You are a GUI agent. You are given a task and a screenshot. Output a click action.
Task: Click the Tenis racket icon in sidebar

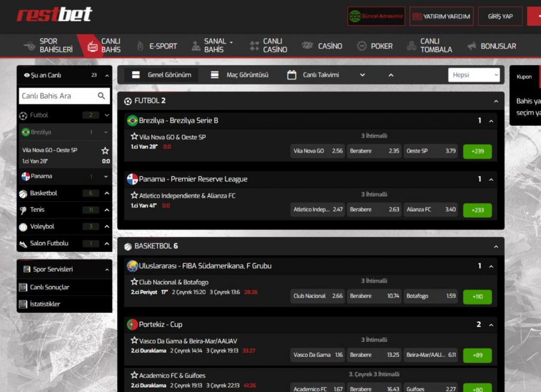(23, 210)
